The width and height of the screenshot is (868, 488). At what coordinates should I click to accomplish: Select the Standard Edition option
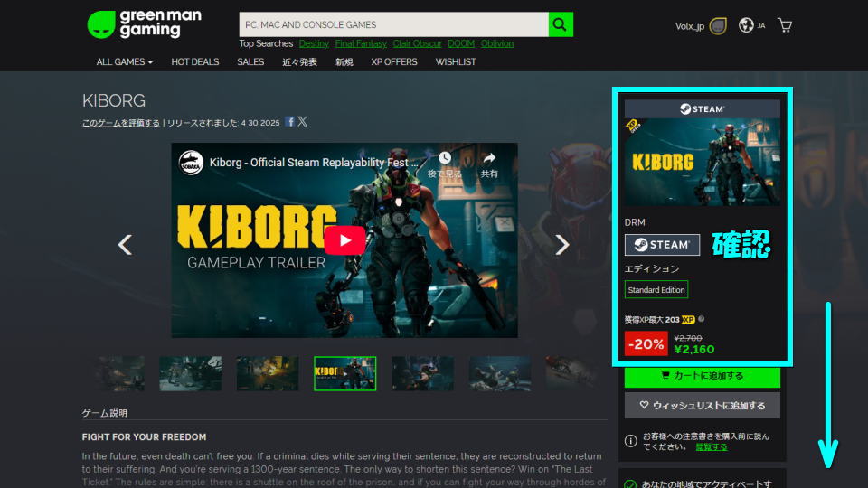pyautogui.click(x=656, y=289)
